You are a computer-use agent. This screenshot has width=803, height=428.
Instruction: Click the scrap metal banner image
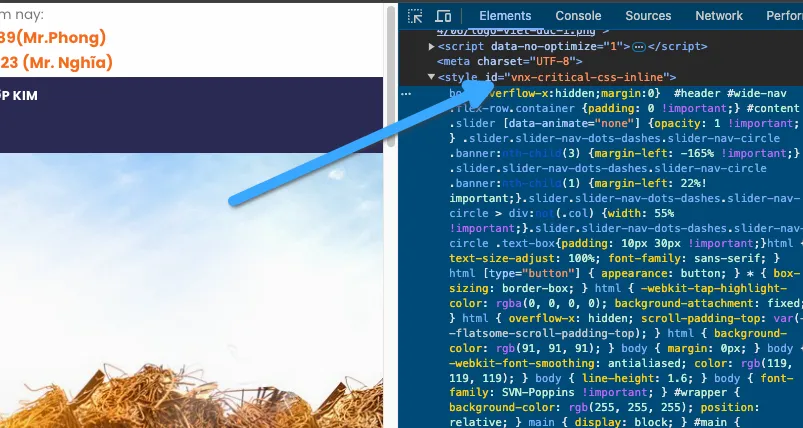pos(192,290)
